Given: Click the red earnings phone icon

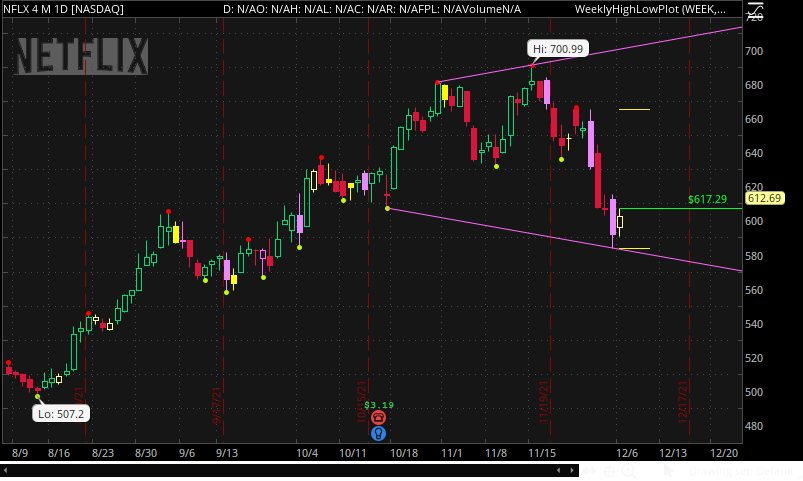Looking at the screenshot, I should [378, 417].
